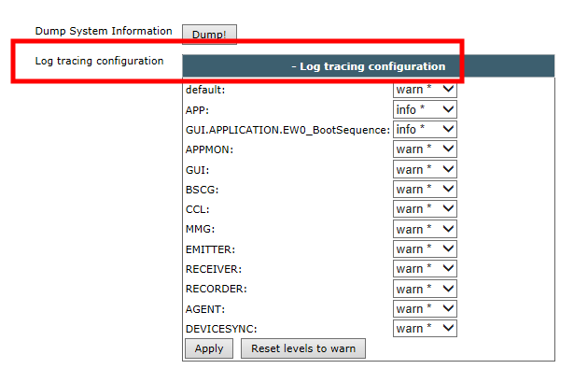
Task: Select the 'RECORDER:' row label
Action: [216, 289]
